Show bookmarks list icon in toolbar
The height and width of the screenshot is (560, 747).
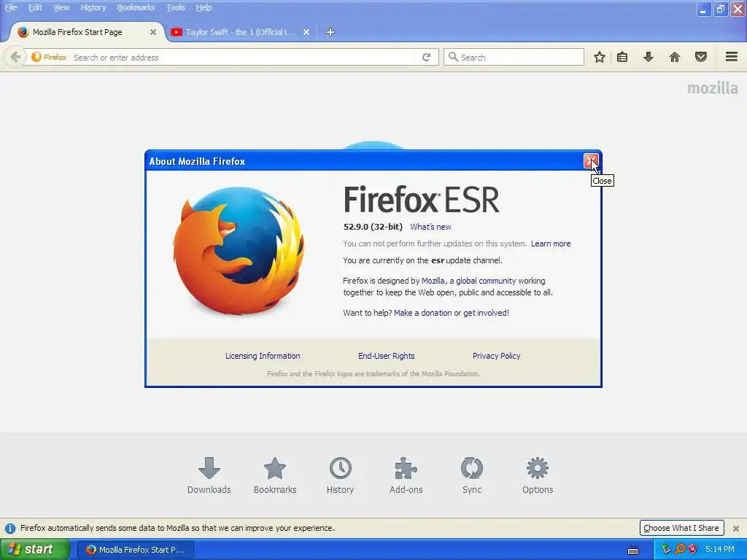622,57
